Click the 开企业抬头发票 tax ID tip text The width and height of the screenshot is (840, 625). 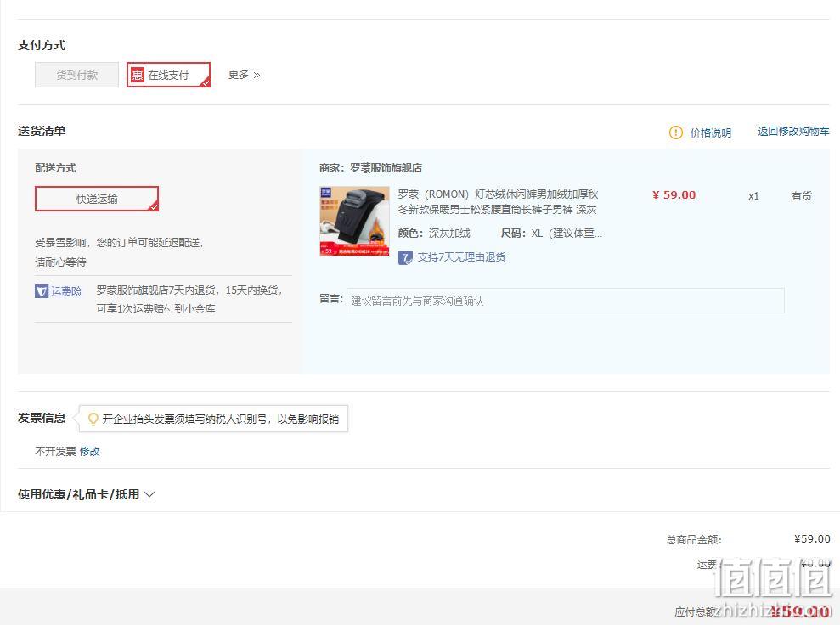(x=220, y=419)
